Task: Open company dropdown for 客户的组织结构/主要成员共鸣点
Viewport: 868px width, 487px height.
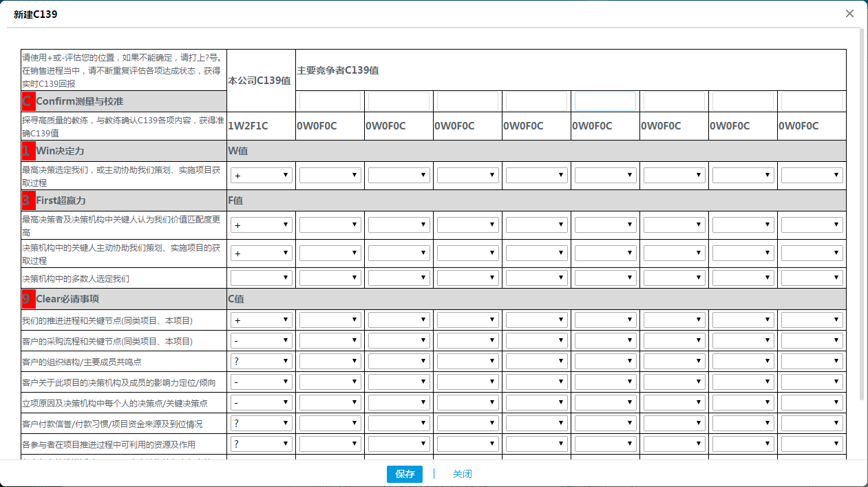Action: coord(262,362)
